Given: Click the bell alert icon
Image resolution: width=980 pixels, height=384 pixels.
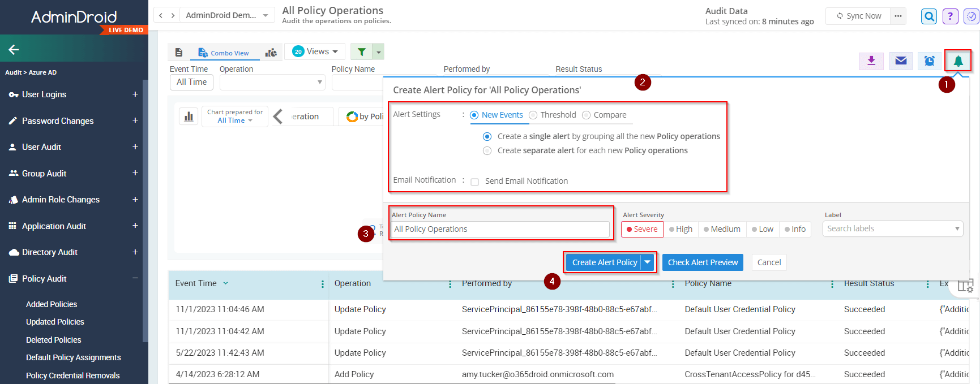Looking at the screenshot, I should (x=958, y=61).
